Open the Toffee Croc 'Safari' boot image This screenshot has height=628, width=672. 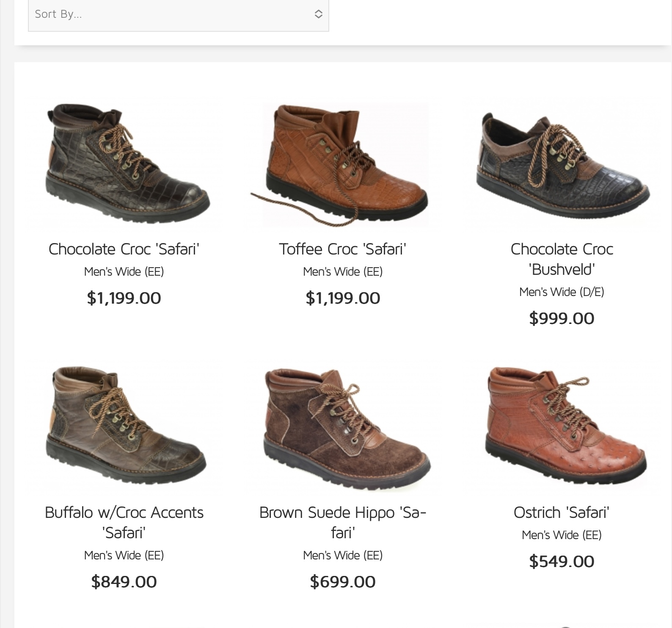(x=343, y=165)
